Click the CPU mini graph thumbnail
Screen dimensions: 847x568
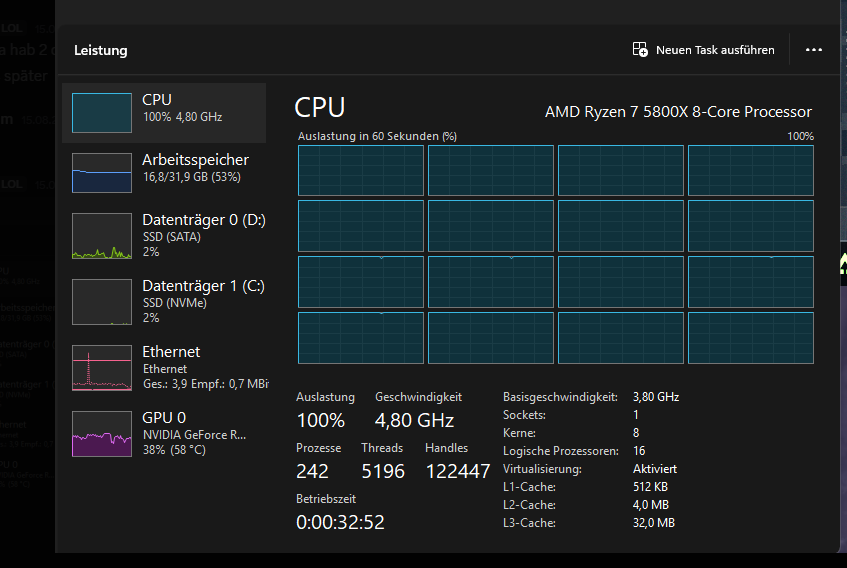(x=102, y=113)
